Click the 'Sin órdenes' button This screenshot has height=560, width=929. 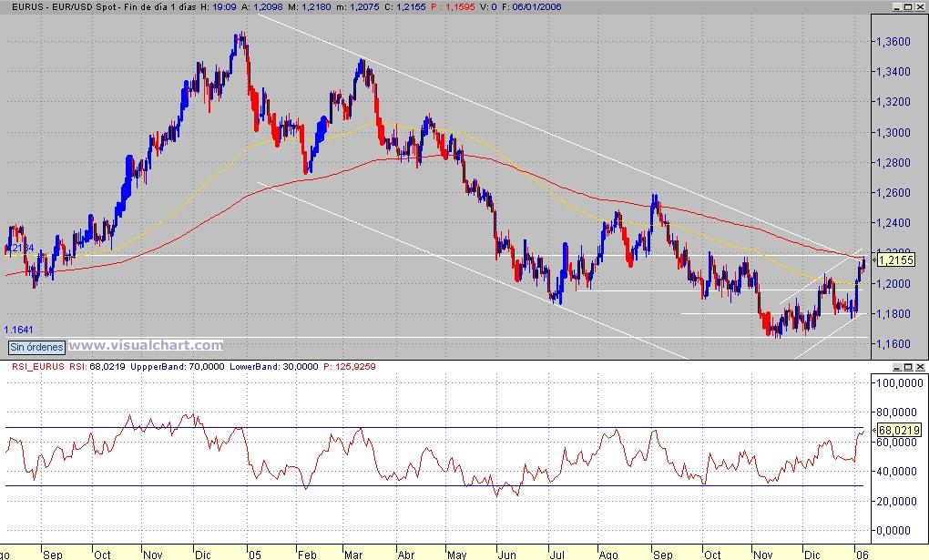pos(36,347)
